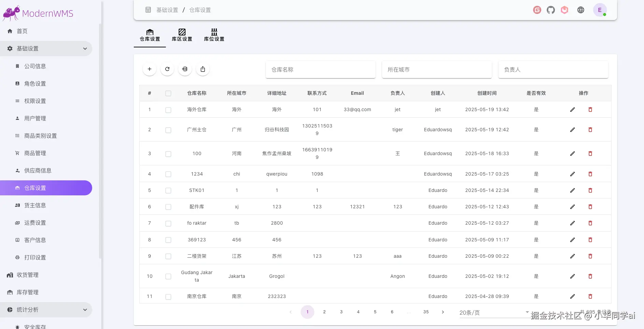Select the 海外仓库 row checkbox
The height and width of the screenshot is (329, 644).
pos(168,110)
